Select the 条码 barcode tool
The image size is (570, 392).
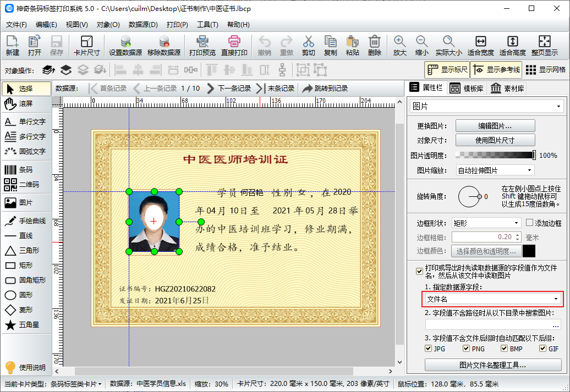[25, 170]
